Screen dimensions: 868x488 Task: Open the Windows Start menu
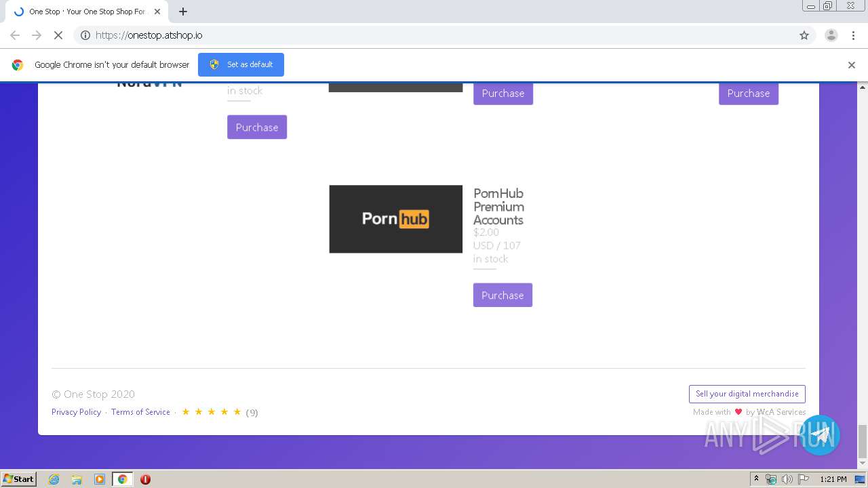[x=18, y=479]
